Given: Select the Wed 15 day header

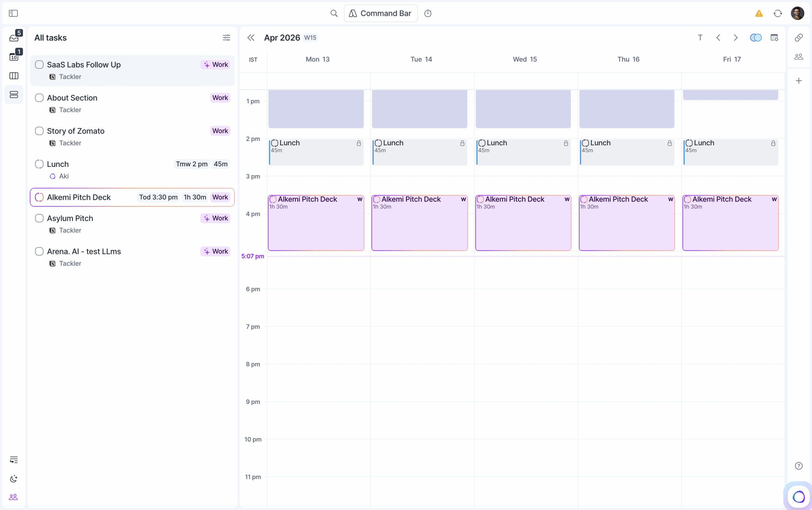Looking at the screenshot, I should 525,59.
